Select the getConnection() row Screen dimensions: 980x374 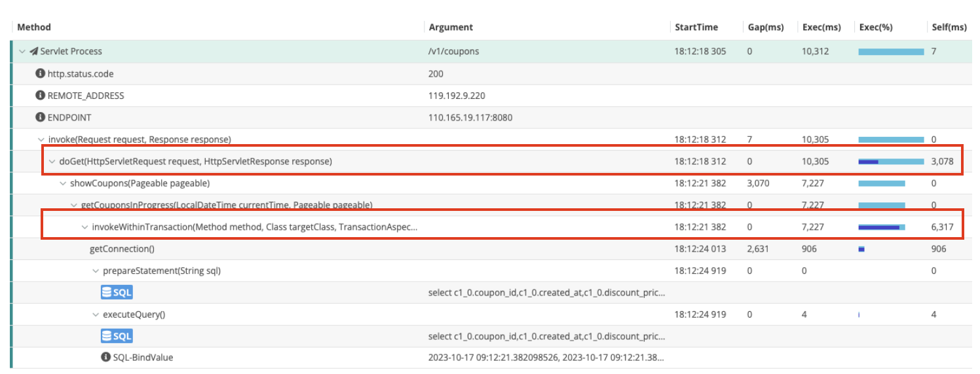[x=122, y=249]
